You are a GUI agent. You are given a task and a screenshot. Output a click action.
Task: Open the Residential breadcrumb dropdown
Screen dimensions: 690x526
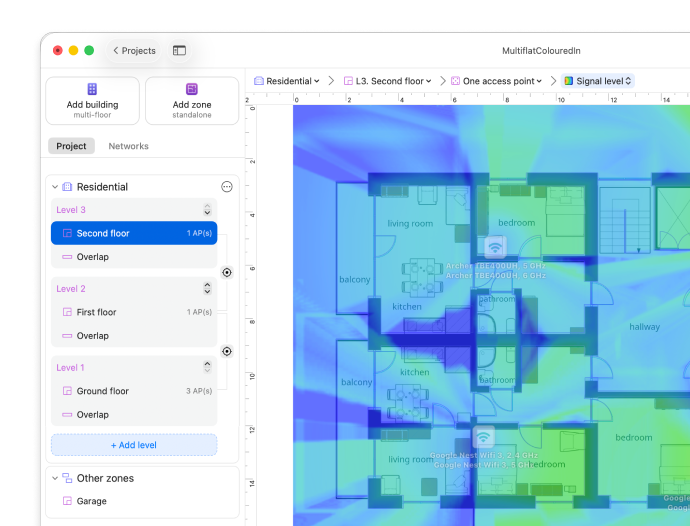coord(287,81)
